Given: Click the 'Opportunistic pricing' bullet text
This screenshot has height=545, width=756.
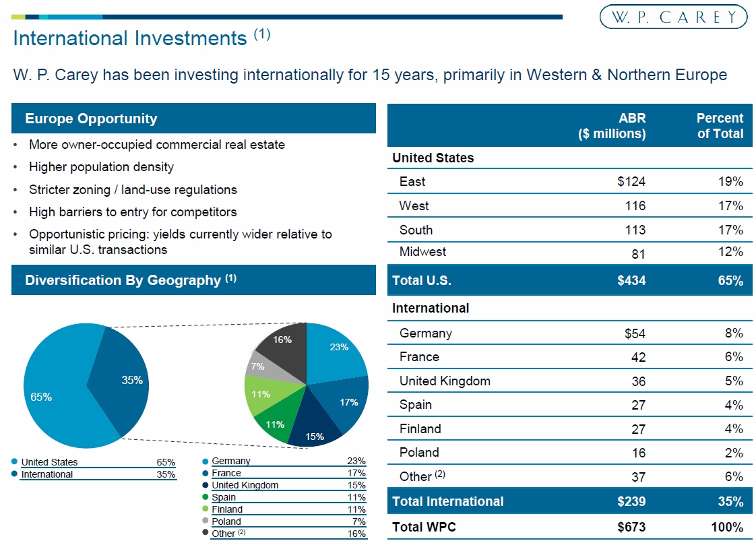Looking at the screenshot, I should click(x=181, y=242).
